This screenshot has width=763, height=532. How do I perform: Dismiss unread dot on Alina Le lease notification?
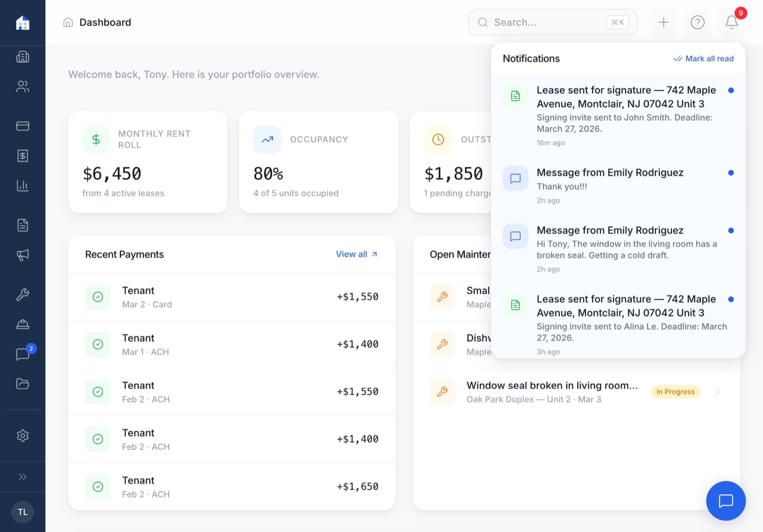click(731, 299)
